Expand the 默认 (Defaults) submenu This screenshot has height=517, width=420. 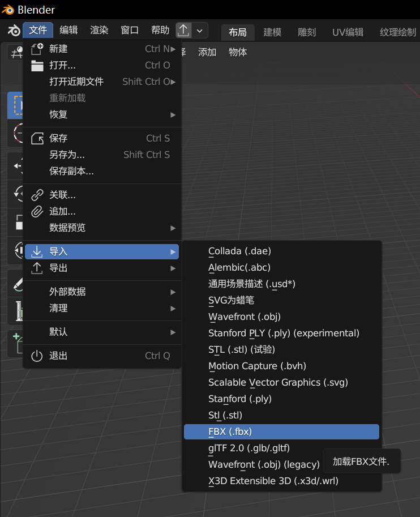coord(102,332)
